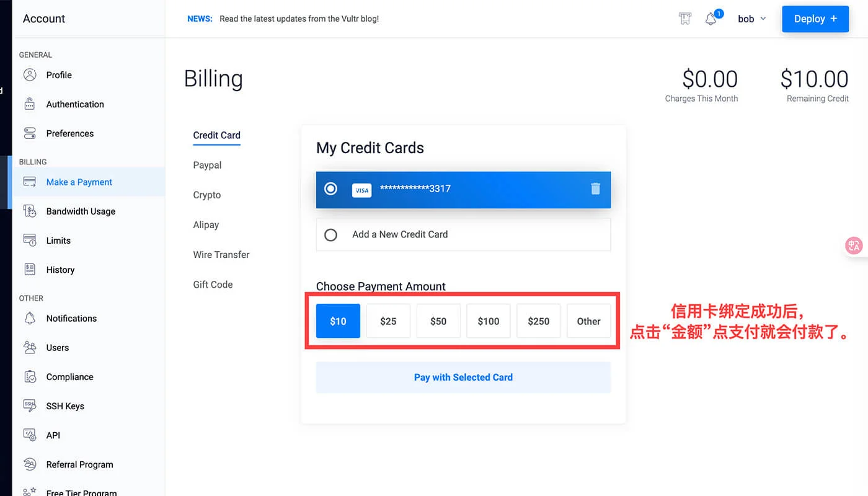Switch to the Paypal payment tab
Screen dimensions: 868x496
coord(207,166)
